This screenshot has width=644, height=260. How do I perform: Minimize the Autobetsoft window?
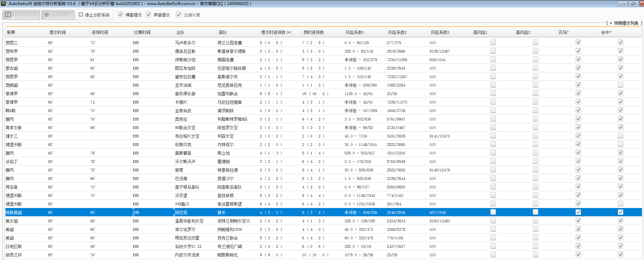pos(622,4)
